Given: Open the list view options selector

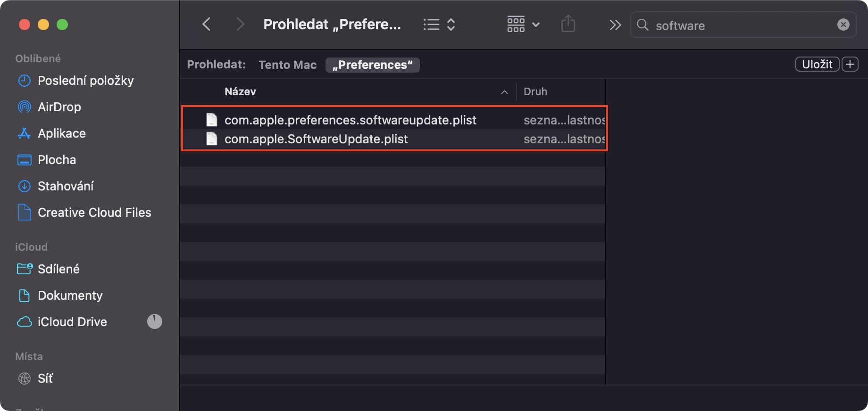Looking at the screenshot, I should tap(439, 25).
